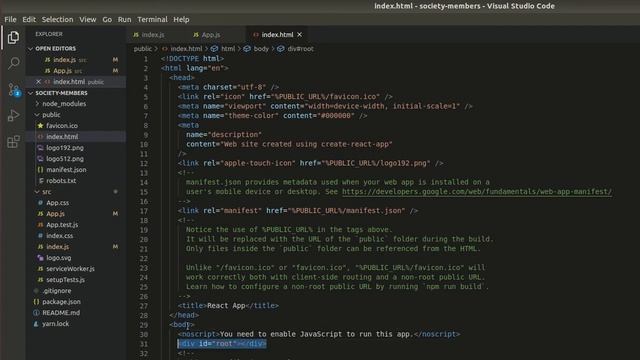This screenshot has width=640, height=360.
Task: Select index.html in the public folder
Action: 62,137
